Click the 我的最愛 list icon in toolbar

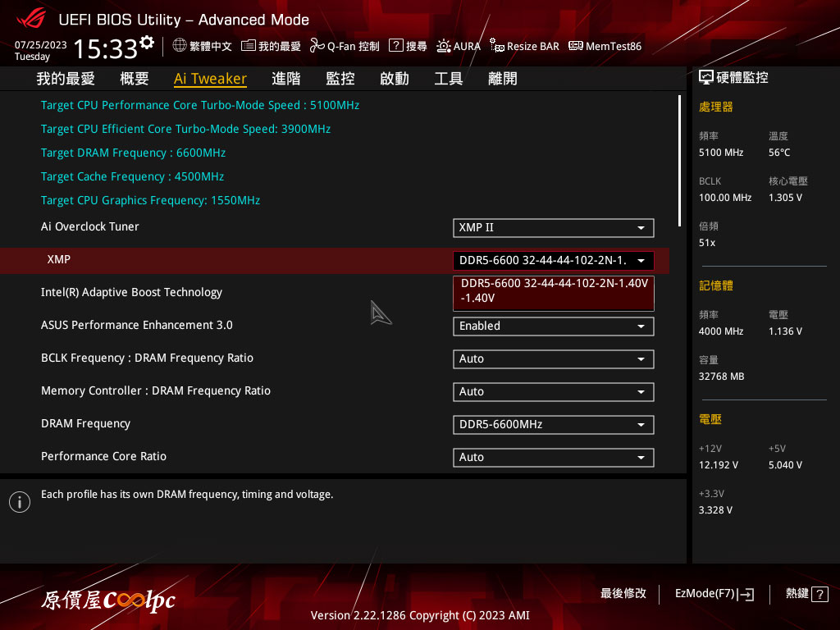tap(248, 46)
